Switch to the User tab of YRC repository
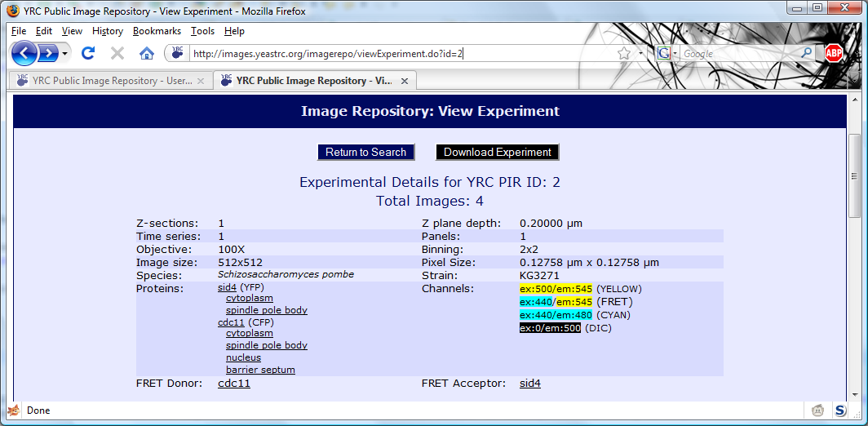This screenshot has height=426, width=868. pyautogui.click(x=104, y=81)
